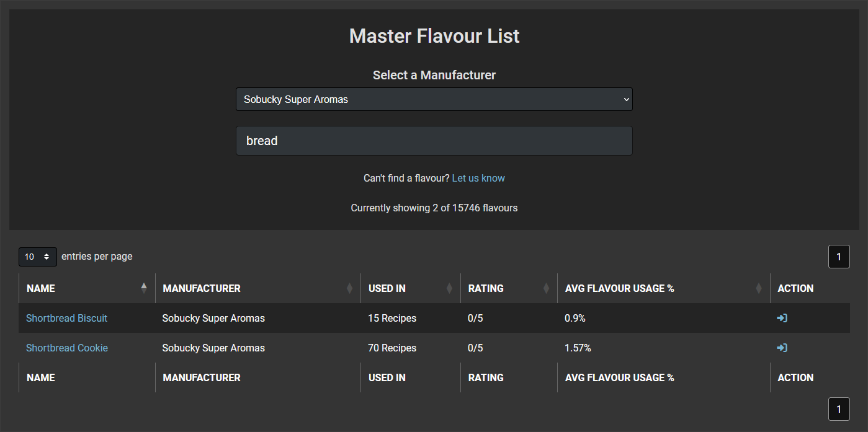Go to page 1 in bottom pagination
This screenshot has width=868, height=432.
pyautogui.click(x=839, y=409)
